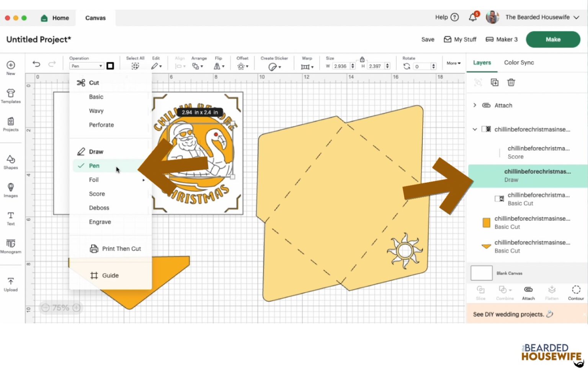
Task: Select the Shapes tool
Action: (11, 162)
